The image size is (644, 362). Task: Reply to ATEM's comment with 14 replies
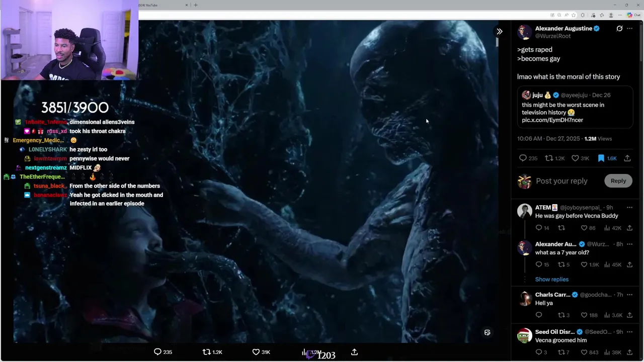coord(542,228)
